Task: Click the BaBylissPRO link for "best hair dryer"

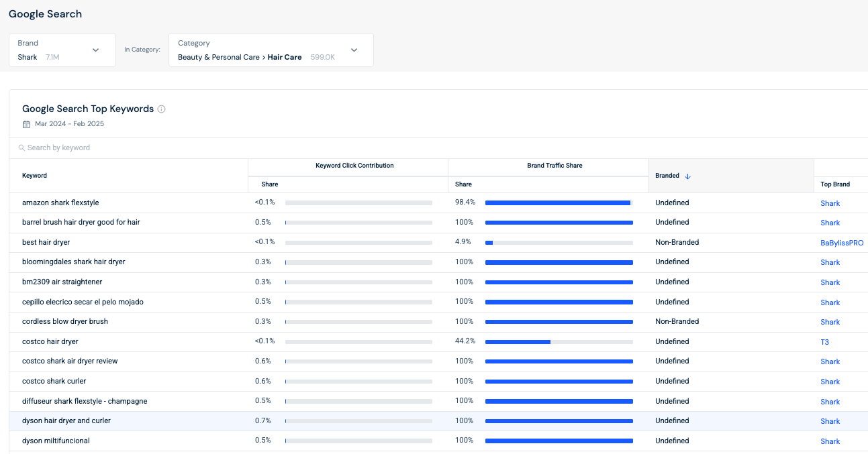Action: click(x=841, y=242)
